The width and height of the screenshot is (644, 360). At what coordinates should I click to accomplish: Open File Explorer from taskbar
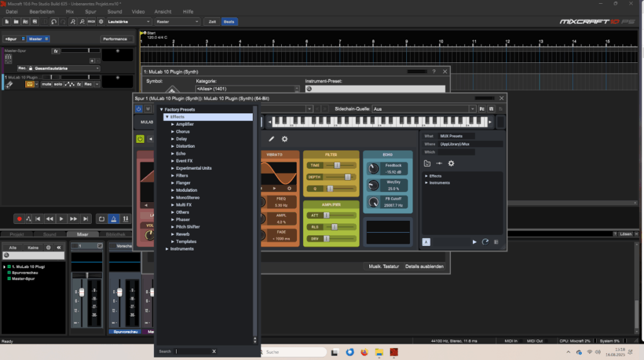[379, 352]
